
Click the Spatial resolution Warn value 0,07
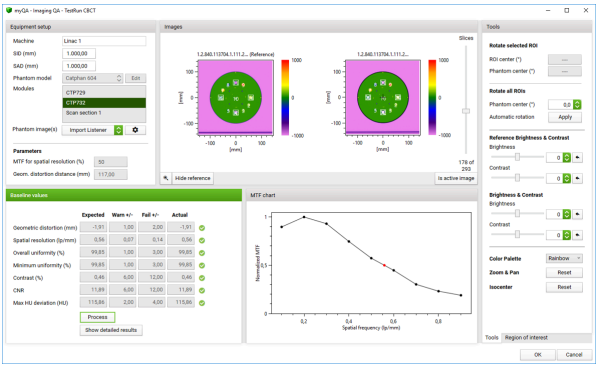[123, 240]
